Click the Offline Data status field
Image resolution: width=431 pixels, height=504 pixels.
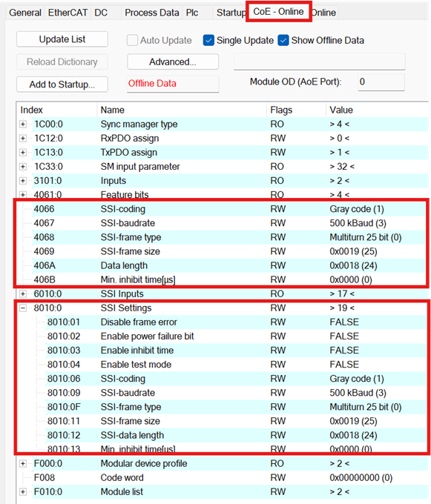173,84
